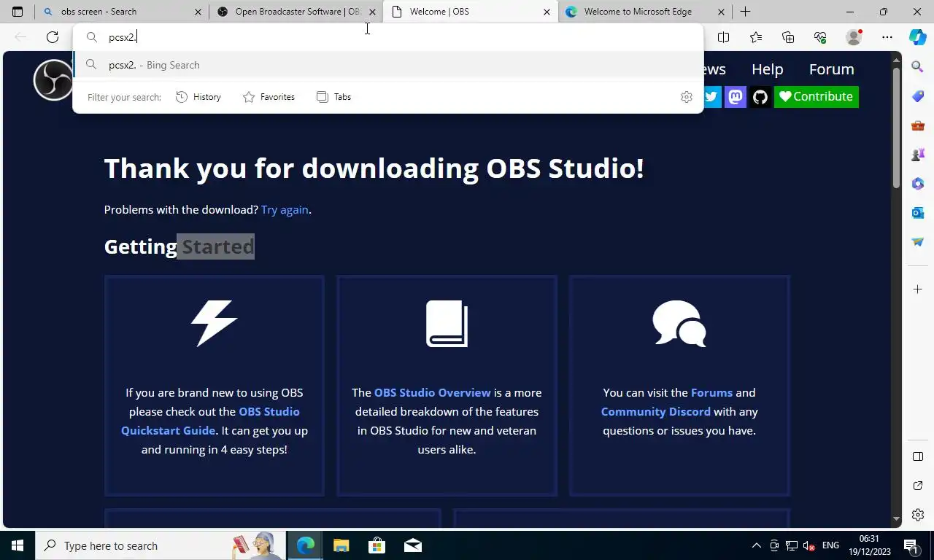Select the 'pcsx2. - Bing Search' suggestion
Viewport: 934px width, 560px height.
[x=388, y=65]
